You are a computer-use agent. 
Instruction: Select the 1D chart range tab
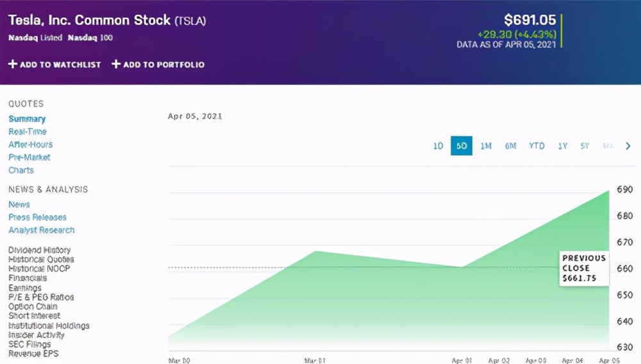pos(438,146)
